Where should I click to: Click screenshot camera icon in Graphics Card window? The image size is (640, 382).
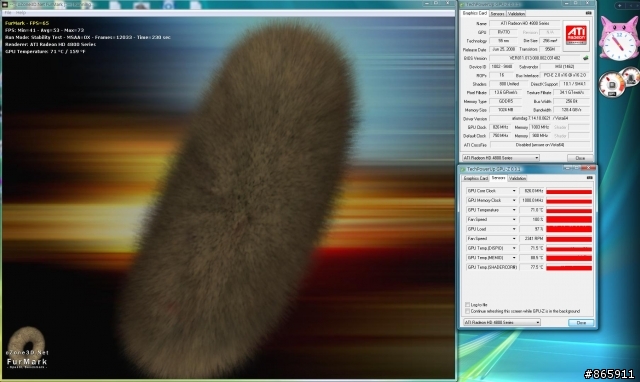point(588,13)
